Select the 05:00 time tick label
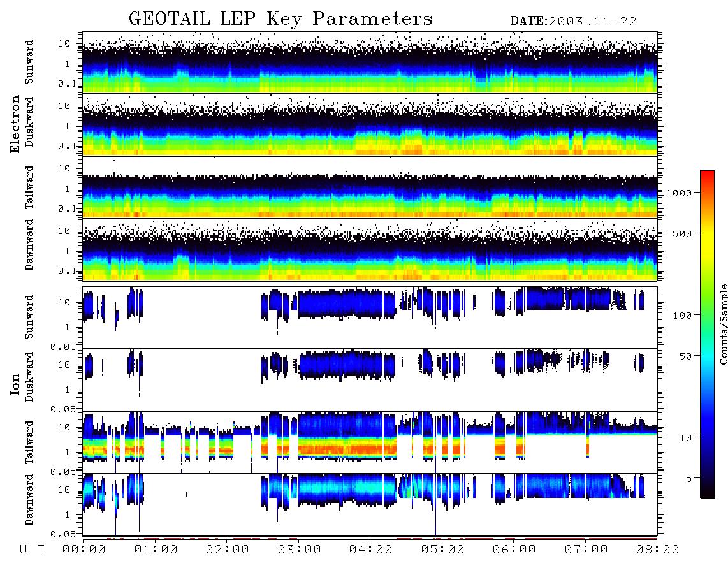 443,550
